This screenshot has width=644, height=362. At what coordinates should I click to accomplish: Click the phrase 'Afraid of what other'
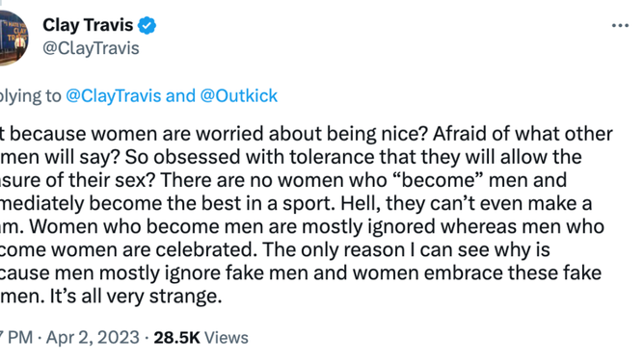point(523,134)
